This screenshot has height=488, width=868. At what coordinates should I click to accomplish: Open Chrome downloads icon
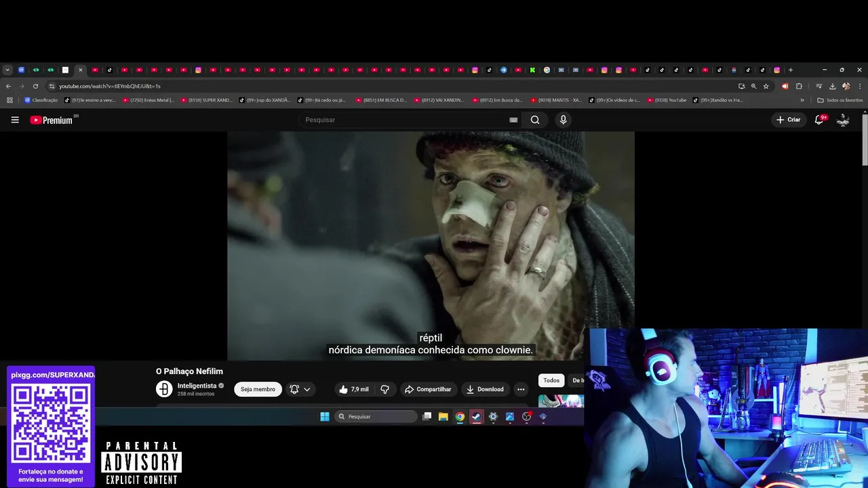click(832, 86)
